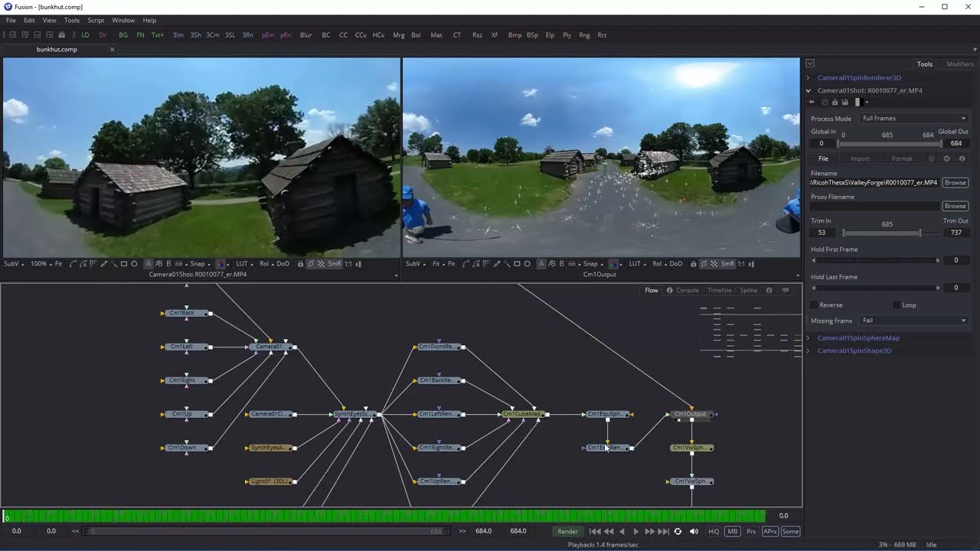Toggle the audio speaker icon in transport
Screen dimensions: 980x551
tap(694, 531)
